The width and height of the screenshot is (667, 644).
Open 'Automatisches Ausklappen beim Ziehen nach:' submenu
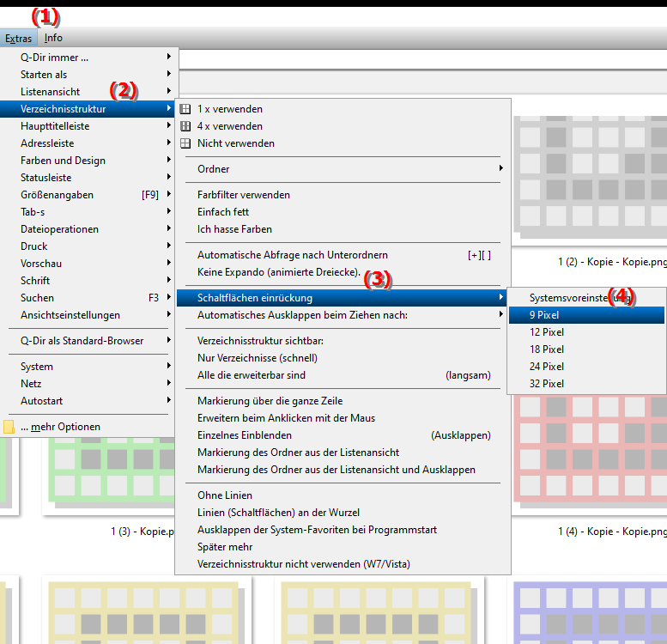[343, 315]
